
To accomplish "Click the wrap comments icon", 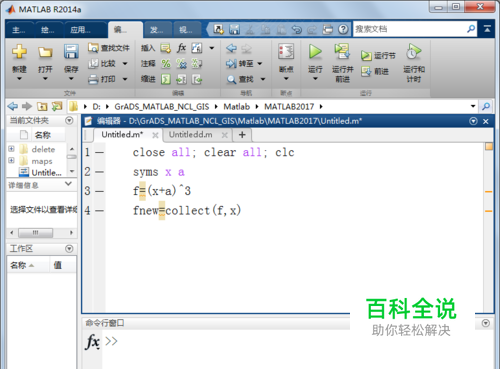I will [x=197, y=63].
